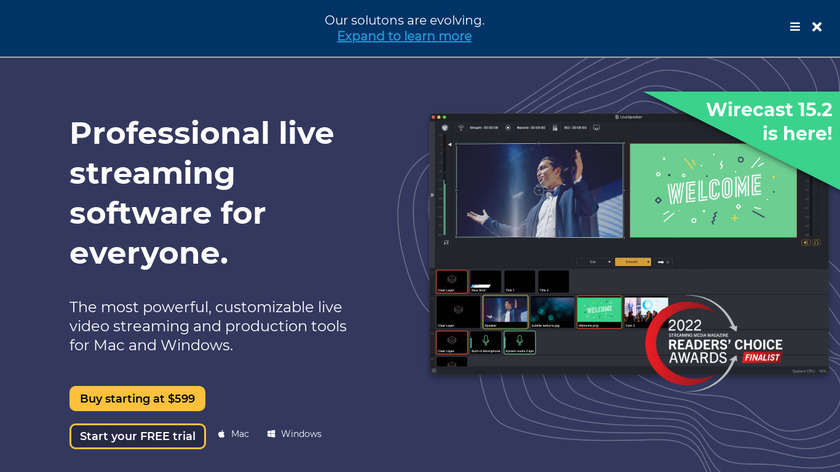Click the Wirecast app screenshot showing WELCOME
Viewport: 840px width, 472px height.
click(629, 244)
